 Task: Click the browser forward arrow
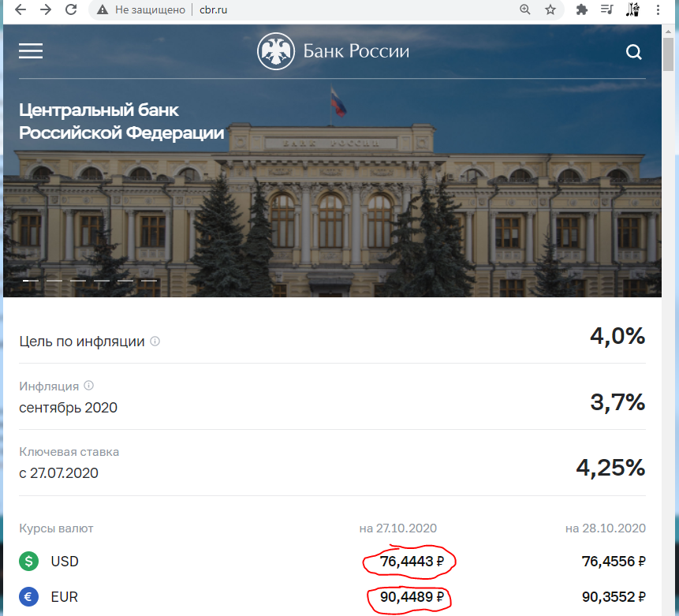coord(46,9)
